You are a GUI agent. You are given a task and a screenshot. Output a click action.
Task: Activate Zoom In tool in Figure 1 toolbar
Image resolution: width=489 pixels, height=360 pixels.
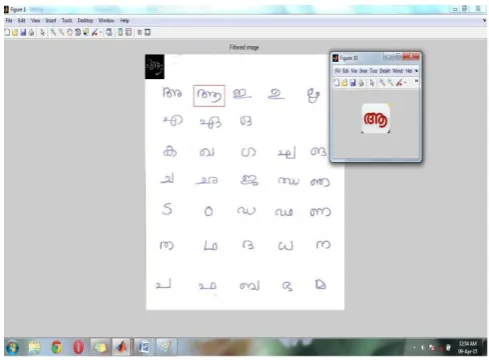pos(53,32)
